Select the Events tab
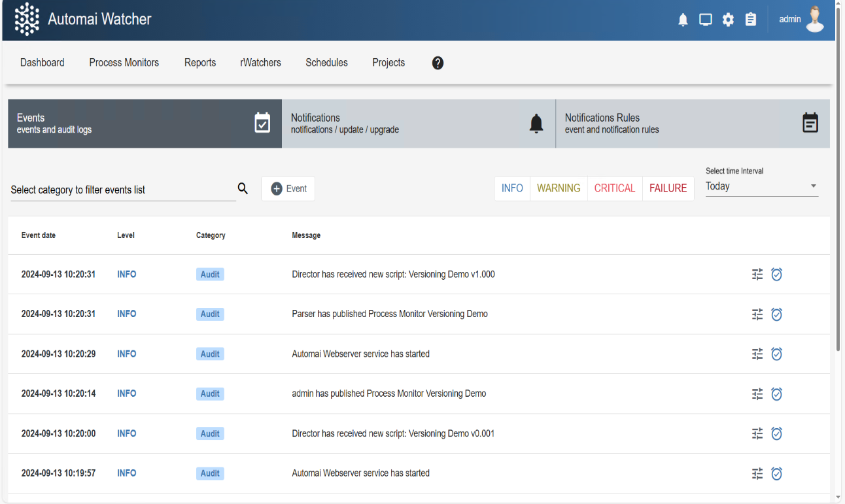 coord(145,124)
